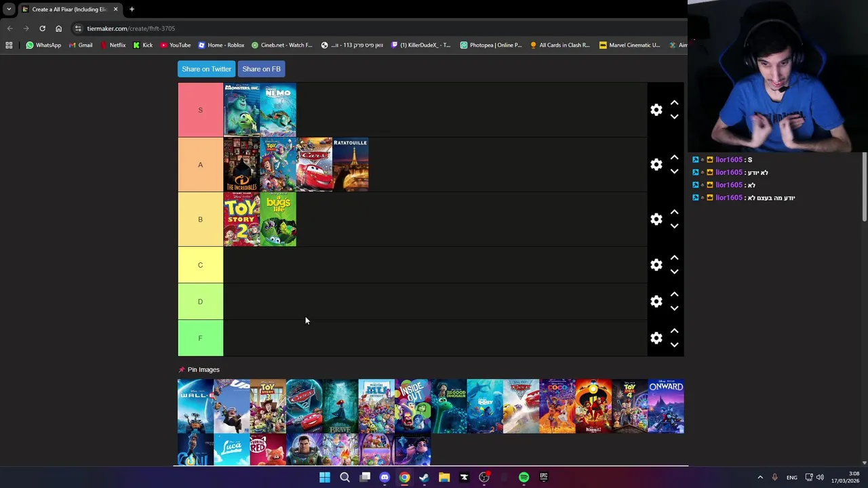Open Spotify from the taskbar

(524, 477)
